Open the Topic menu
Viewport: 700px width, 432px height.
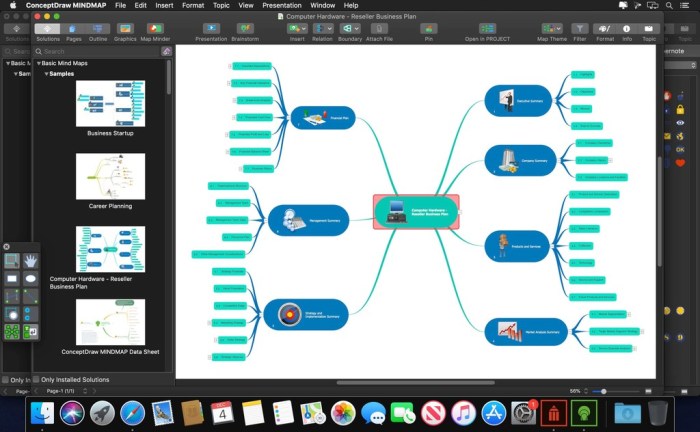click(220, 5)
